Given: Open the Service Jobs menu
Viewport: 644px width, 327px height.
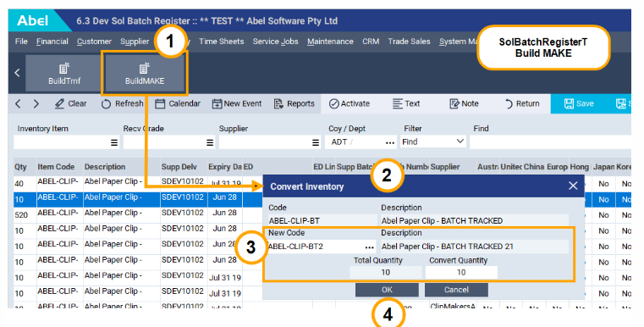Looking at the screenshot, I should [275, 42].
